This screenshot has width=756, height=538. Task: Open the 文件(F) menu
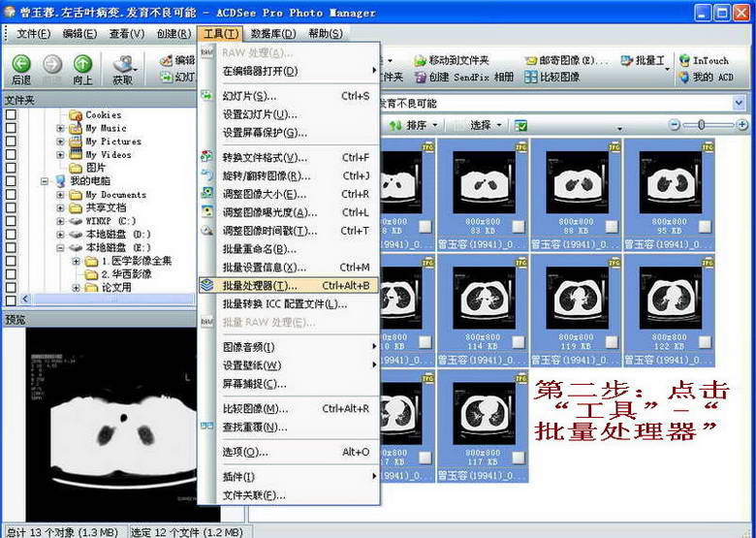click(33, 34)
